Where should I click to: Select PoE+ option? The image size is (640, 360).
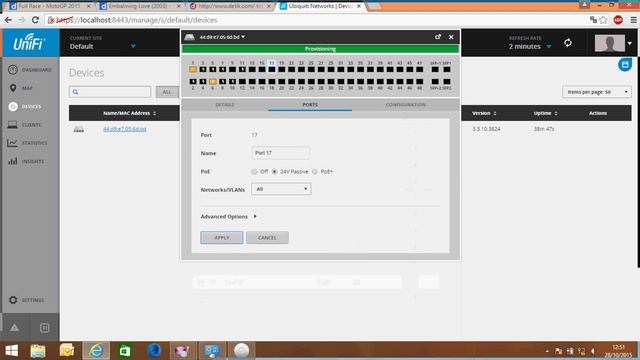(315, 171)
